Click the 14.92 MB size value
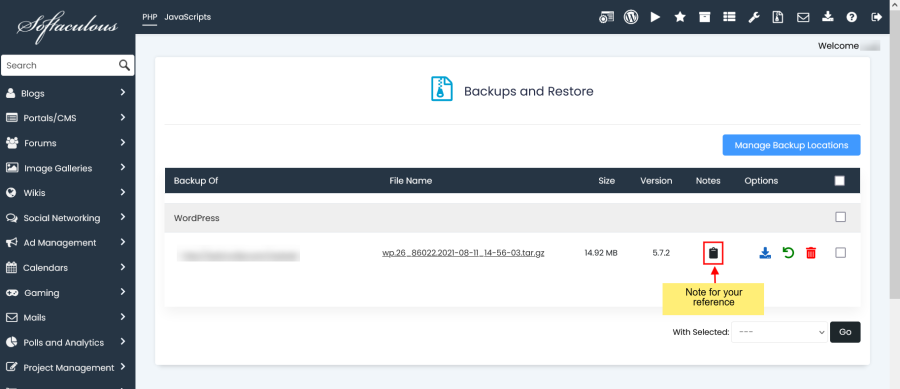This screenshot has width=900, height=389. 601,253
